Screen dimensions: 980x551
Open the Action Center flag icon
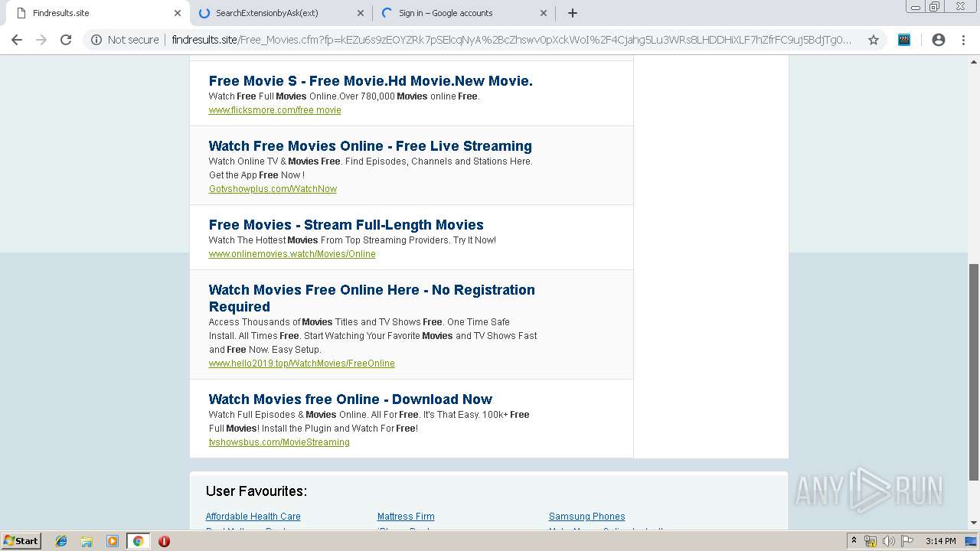click(x=907, y=541)
